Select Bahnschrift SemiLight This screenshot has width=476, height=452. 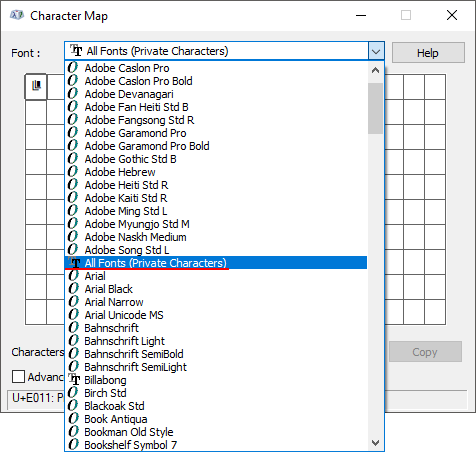pos(216,367)
